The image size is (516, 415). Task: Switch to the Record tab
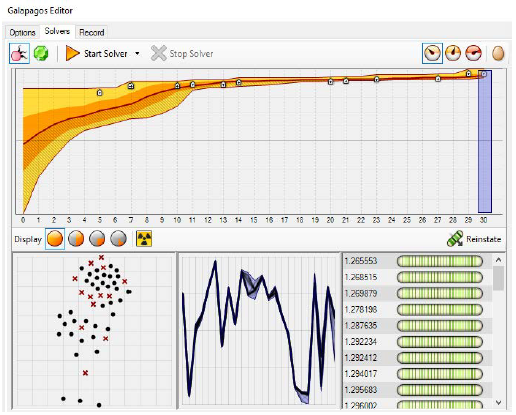92,33
